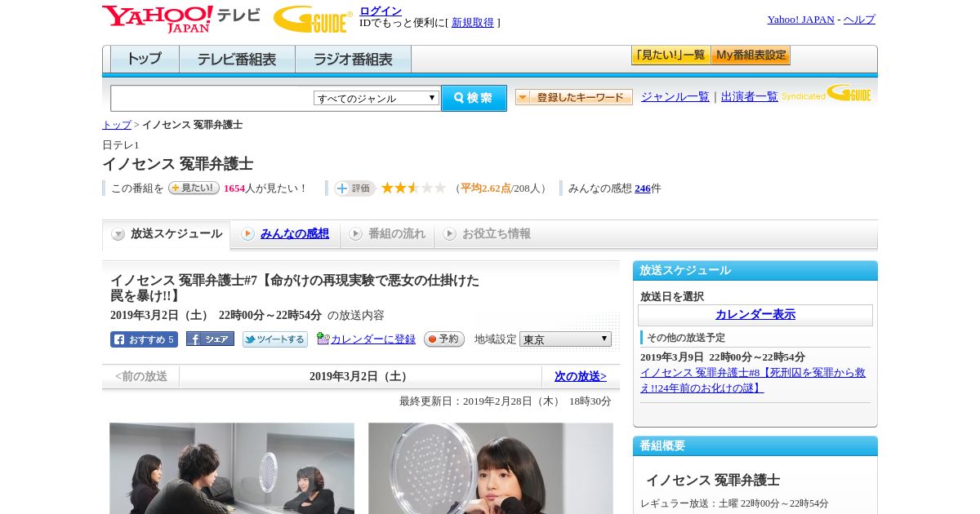
Task: Click the right episode photo with mirror
Action: [x=491, y=468]
